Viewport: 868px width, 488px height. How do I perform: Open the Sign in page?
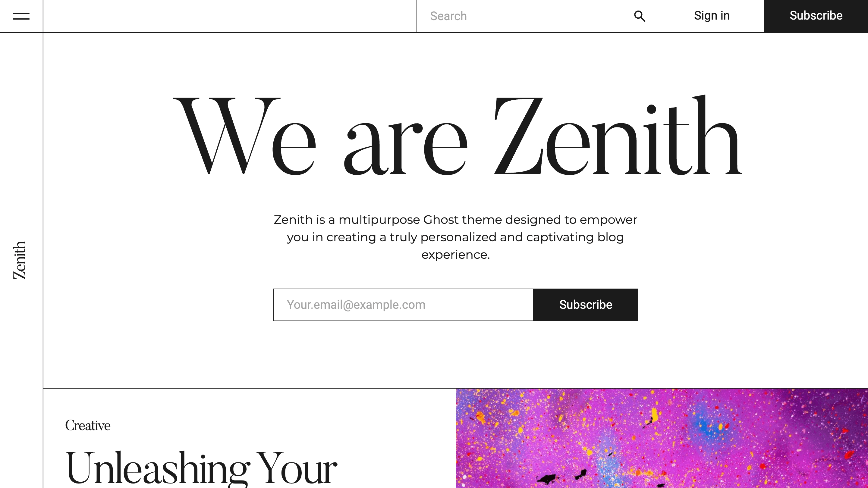pos(712,16)
